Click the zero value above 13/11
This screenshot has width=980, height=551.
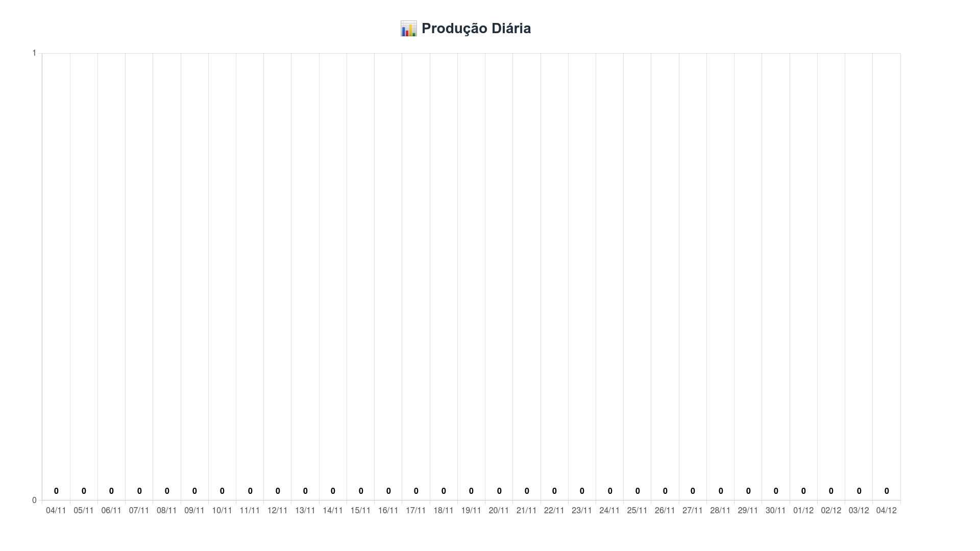coord(305,491)
